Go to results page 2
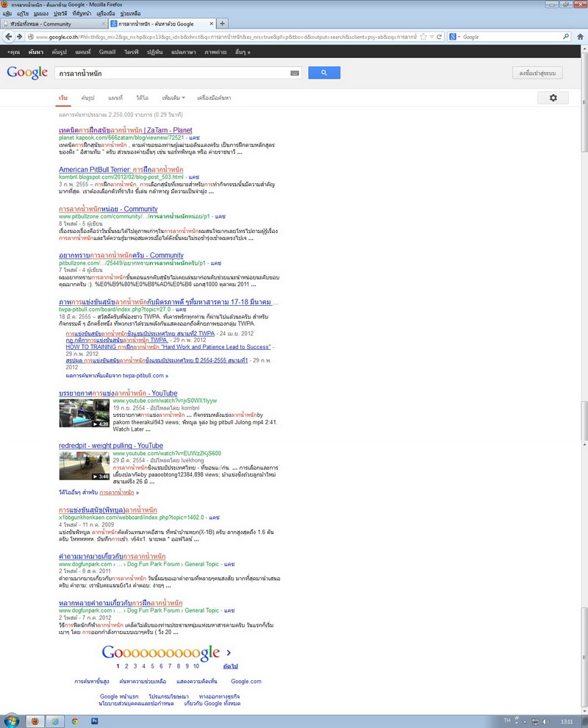Screen dimensions: 588x728 click(126, 665)
